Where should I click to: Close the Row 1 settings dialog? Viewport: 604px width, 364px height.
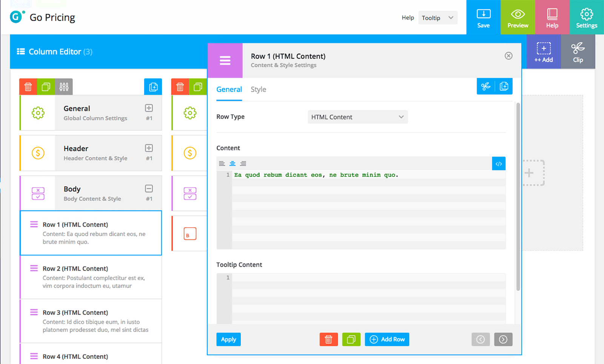click(508, 56)
